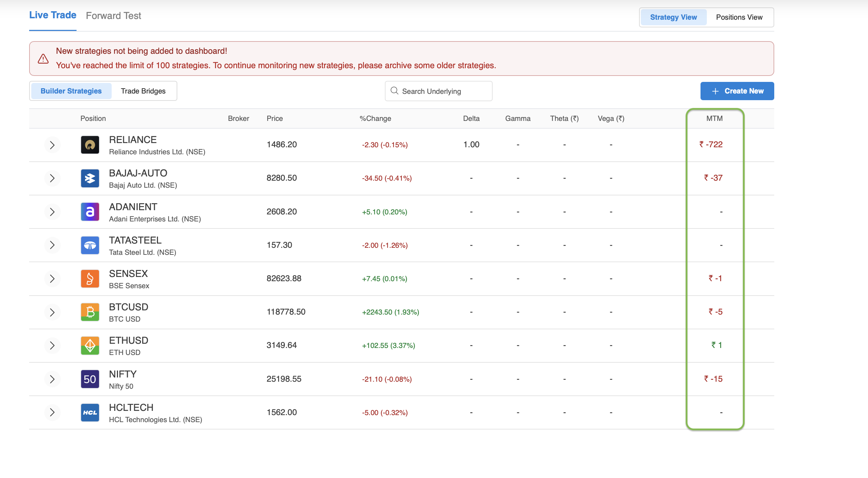Viewport: 868px width, 478px height.
Task: Click the Gamma column header
Action: coord(518,118)
